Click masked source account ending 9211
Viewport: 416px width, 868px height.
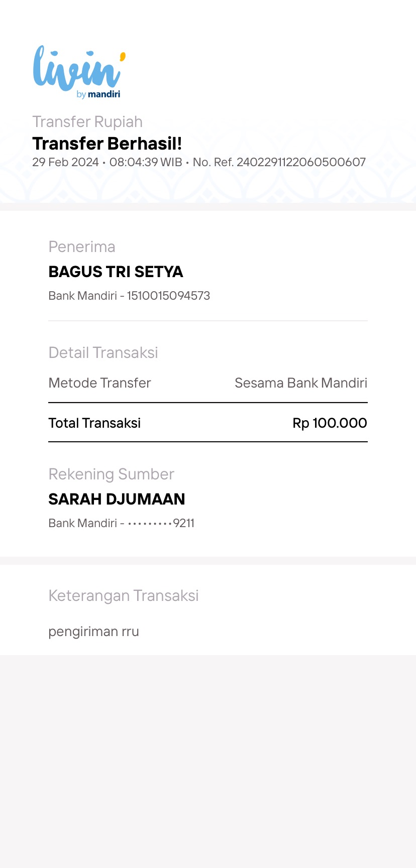(161, 523)
